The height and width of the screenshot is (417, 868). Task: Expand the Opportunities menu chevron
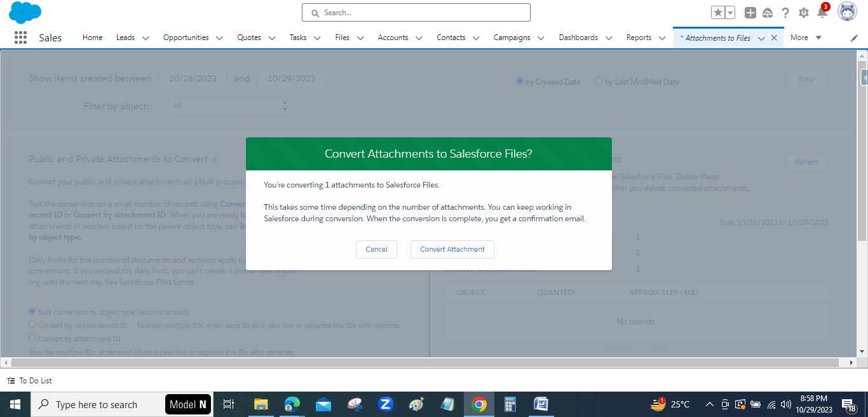219,38
